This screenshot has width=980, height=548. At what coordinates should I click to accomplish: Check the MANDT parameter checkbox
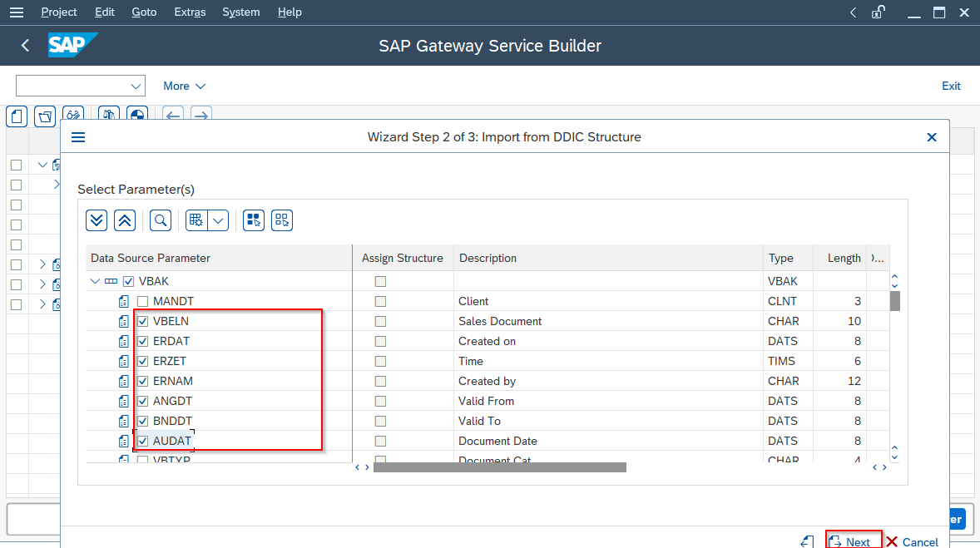[x=142, y=301]
